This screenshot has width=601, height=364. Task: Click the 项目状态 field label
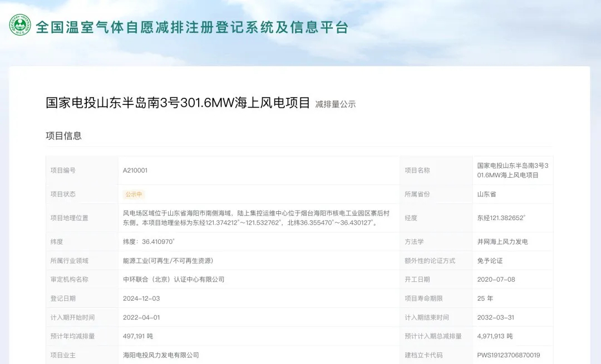(x=63, y=194)
